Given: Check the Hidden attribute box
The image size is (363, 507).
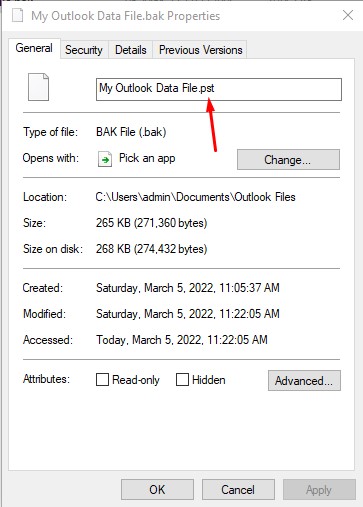Looking at the screenshot, I should 182,380.
